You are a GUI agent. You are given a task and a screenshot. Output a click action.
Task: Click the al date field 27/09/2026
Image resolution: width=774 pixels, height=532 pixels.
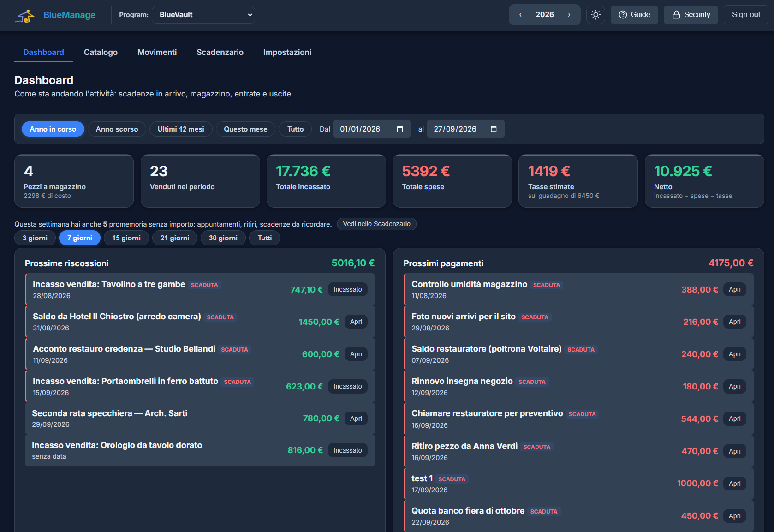465,129
